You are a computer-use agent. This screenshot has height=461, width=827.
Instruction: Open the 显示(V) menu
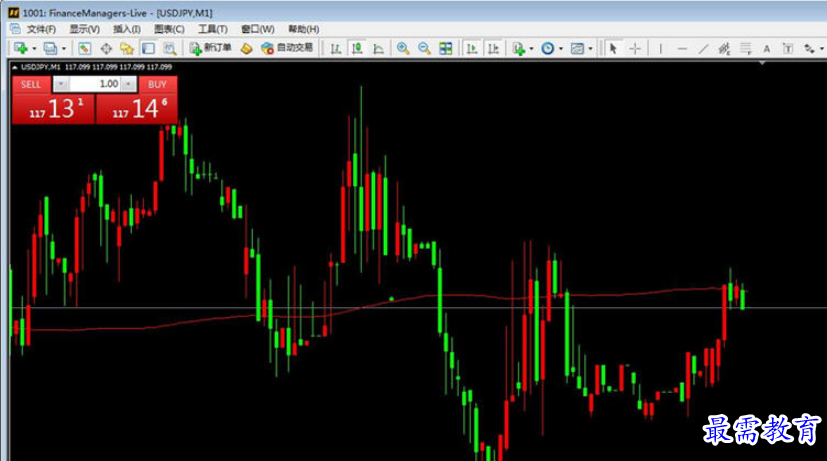point(84,29)
